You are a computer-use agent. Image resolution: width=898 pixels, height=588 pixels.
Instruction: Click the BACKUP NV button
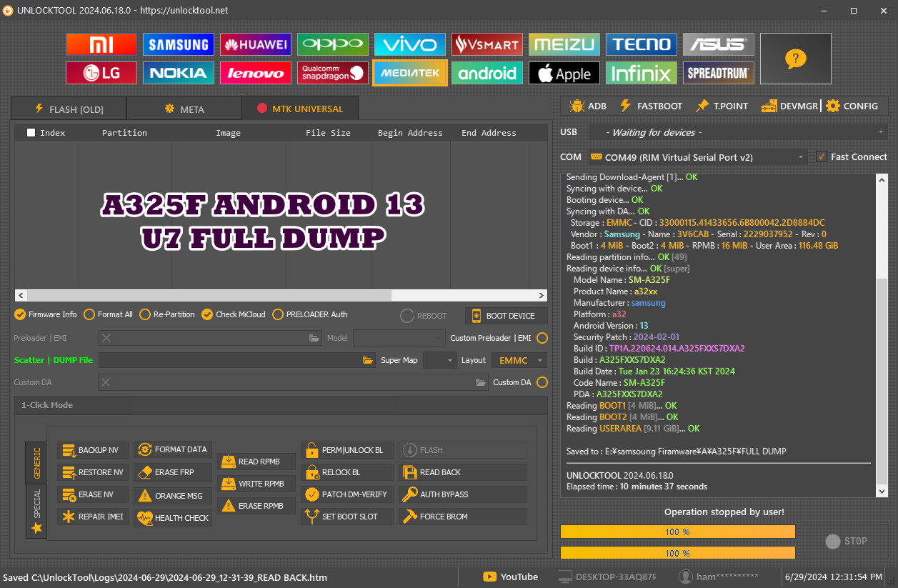[94, 450]
